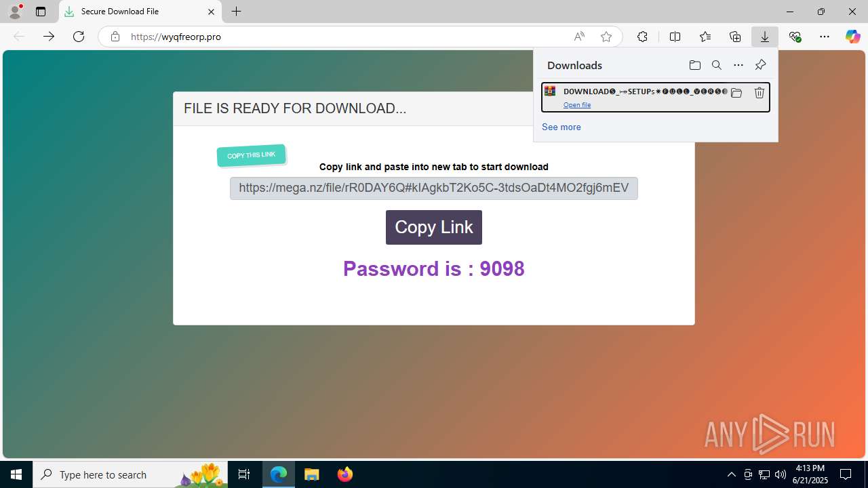View site information lock icon
The height and width of the screenshot is (488, 868).
coord(115,37)
